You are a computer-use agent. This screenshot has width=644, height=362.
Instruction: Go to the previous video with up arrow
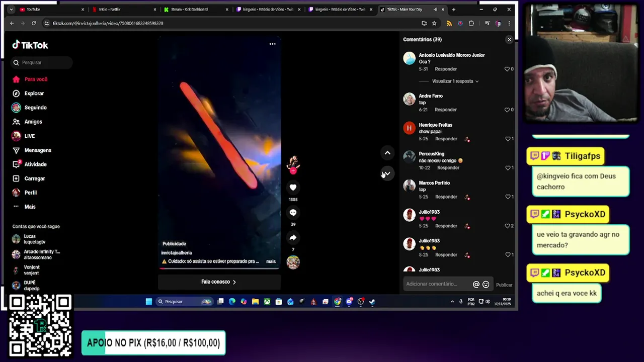[x=387, y=152]
